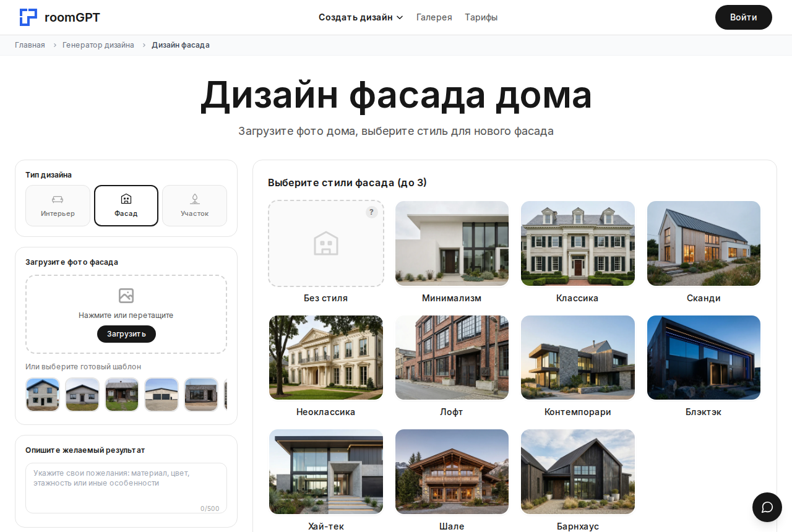792x532 pixels.
Task: Switch design type to Интерьер
Action: coord(58,206)
